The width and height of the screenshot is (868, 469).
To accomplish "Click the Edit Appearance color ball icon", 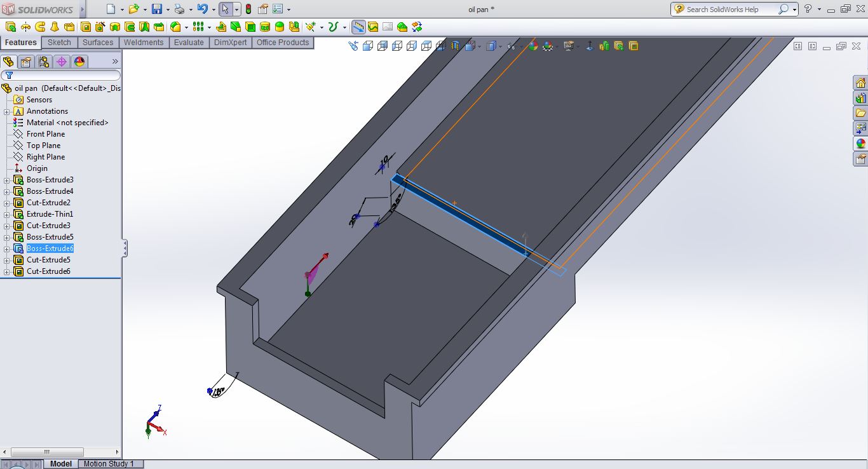I will 533,46.
